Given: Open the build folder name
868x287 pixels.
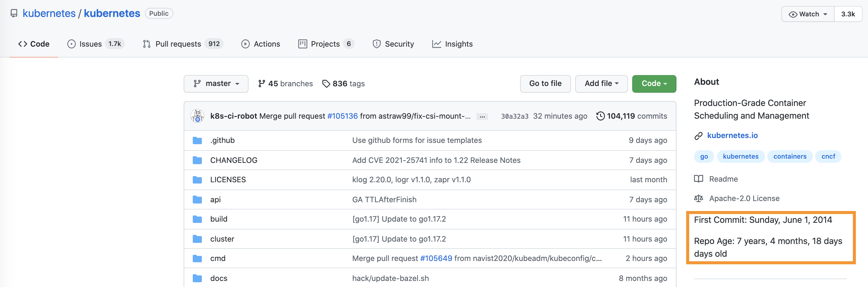Looking at the screenshot, I should point(219,219).
